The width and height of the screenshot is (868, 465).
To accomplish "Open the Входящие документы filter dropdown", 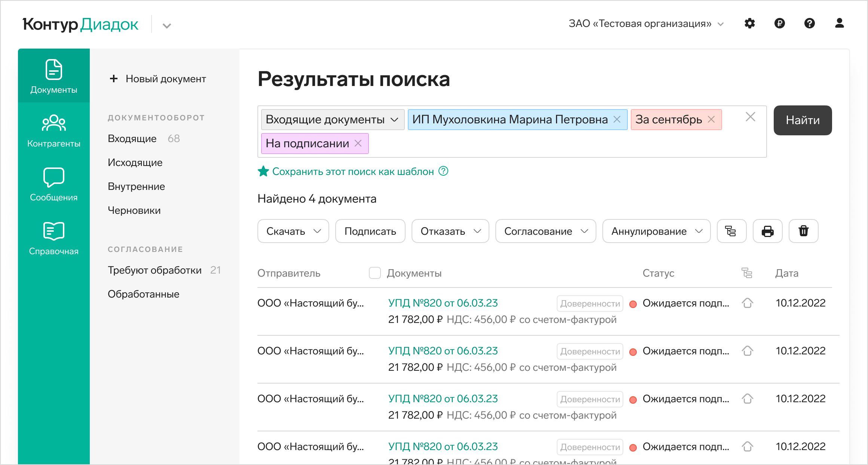I will pyautogui.click(x=333, y=120).
